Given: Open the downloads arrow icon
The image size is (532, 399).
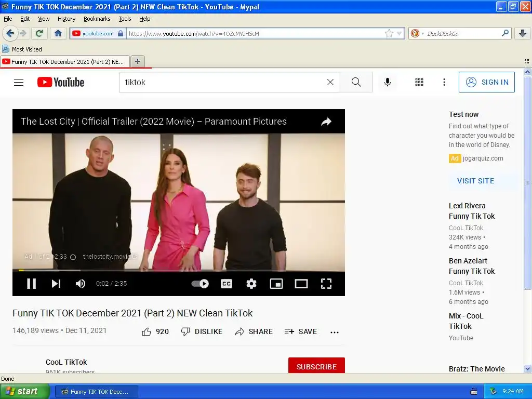Looking at the screenshot, I should click(x=523, y=33).
